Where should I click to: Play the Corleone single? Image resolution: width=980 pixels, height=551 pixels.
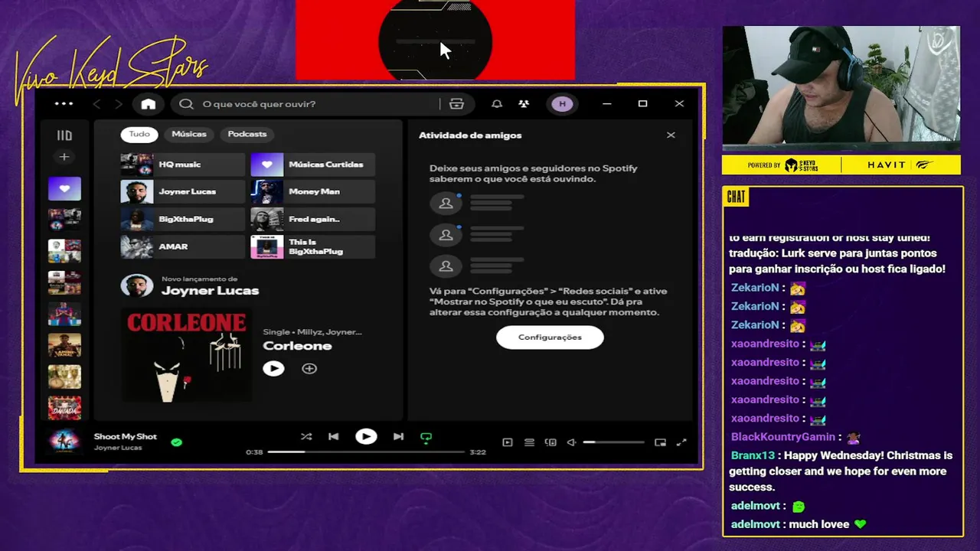click(273, 369)
